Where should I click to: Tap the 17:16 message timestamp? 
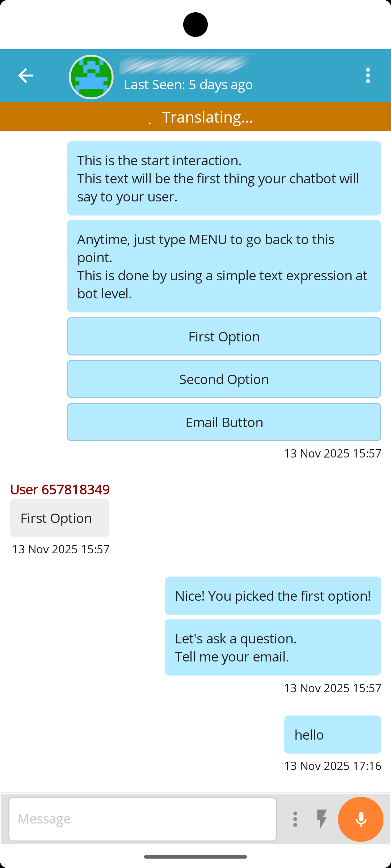coord(332,766)
